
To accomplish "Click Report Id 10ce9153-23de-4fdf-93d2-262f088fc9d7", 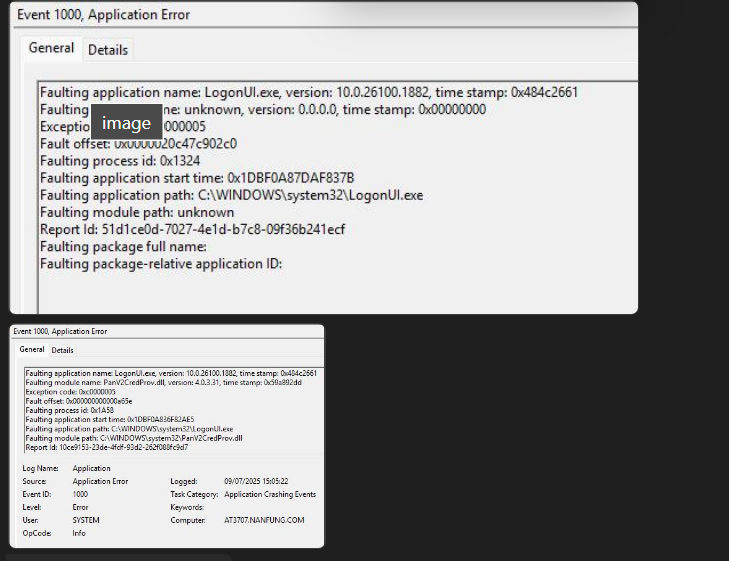I will click(107, 447).
